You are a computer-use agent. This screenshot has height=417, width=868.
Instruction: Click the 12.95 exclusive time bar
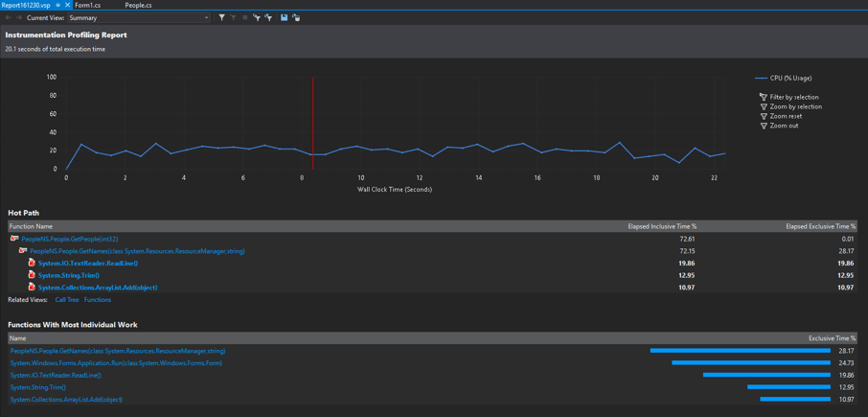pyautogui.click(x=788, y=387)
